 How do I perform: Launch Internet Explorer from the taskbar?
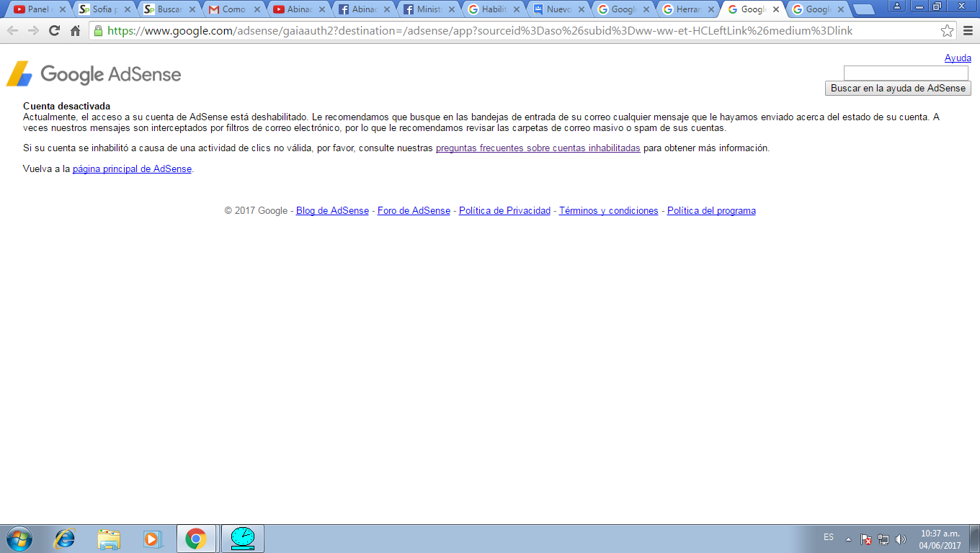click(x=66, y=539)
